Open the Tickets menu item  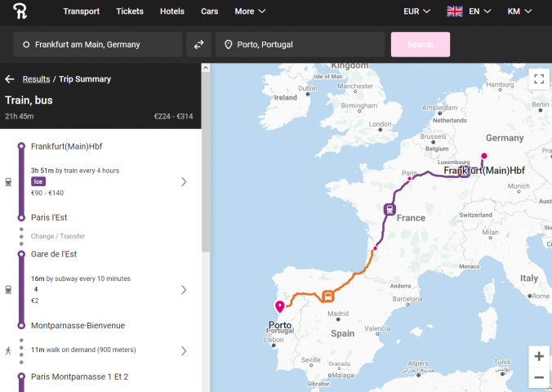(x=130, y=11)
